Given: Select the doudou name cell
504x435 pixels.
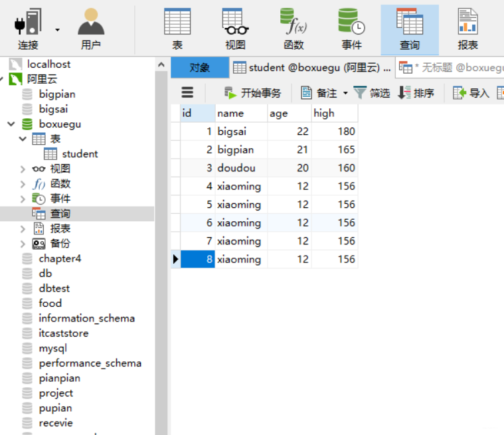Looking at the screenshot, I should click(241, 168).
